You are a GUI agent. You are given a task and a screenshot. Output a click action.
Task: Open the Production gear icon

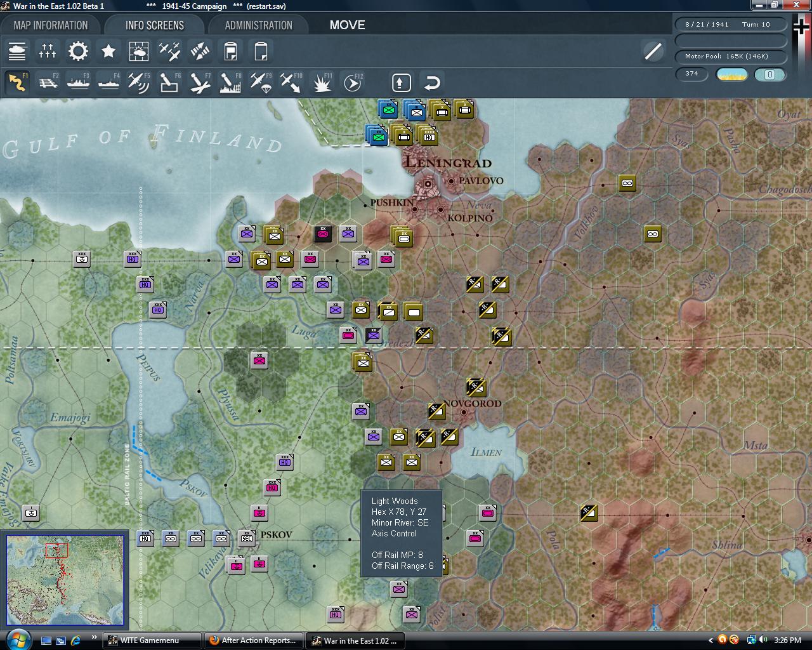pyautogui.click(x=78, y=51)
